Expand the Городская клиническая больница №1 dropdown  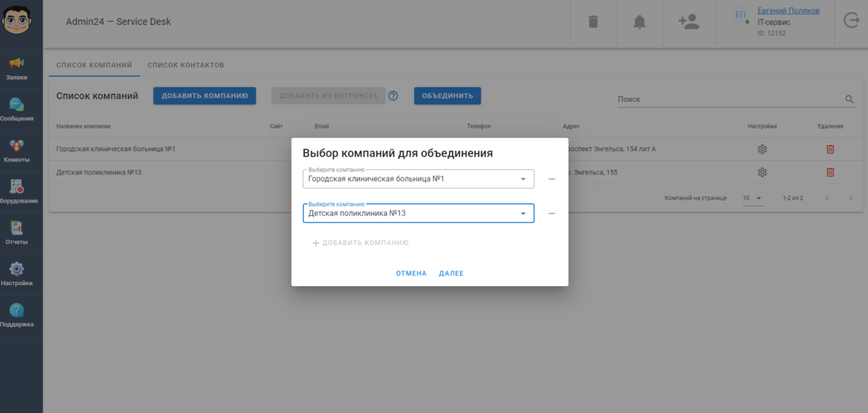pyautogui.click(x=523, y=180)
